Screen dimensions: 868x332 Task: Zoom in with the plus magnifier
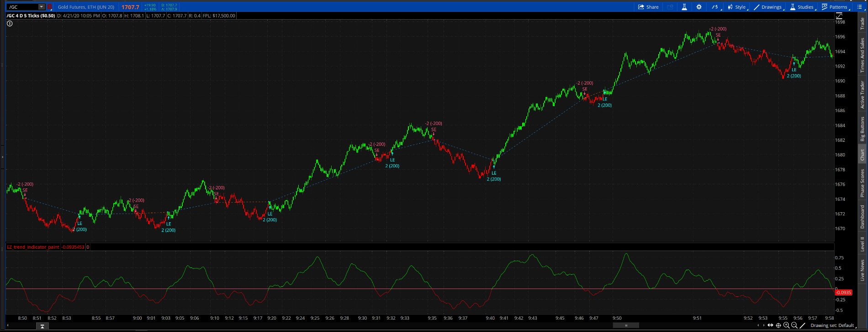786,325
